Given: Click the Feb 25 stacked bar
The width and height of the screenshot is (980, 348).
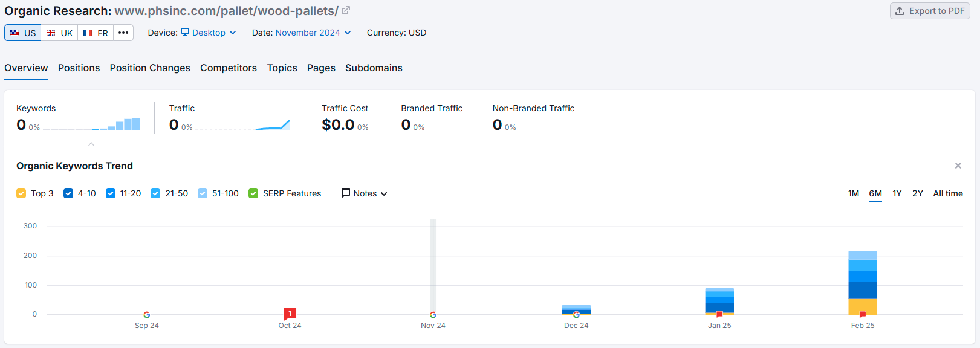Looking at the screenshot, I should pos(863,283).
